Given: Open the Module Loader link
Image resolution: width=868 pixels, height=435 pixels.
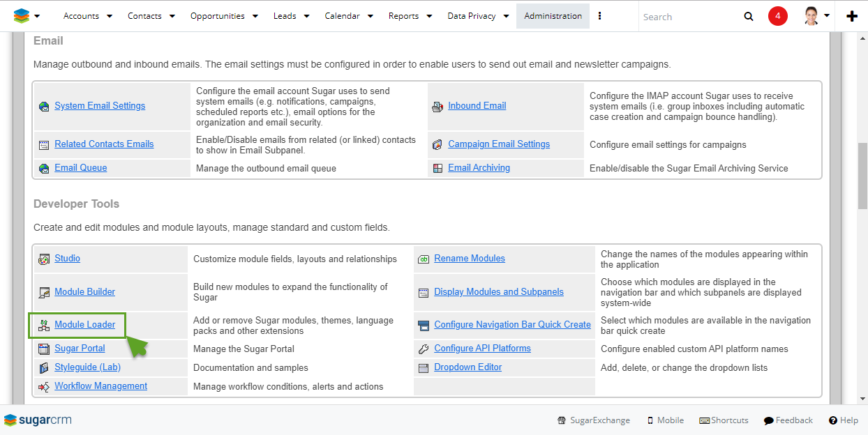Looking at the screenshot, I should (85, 325).
